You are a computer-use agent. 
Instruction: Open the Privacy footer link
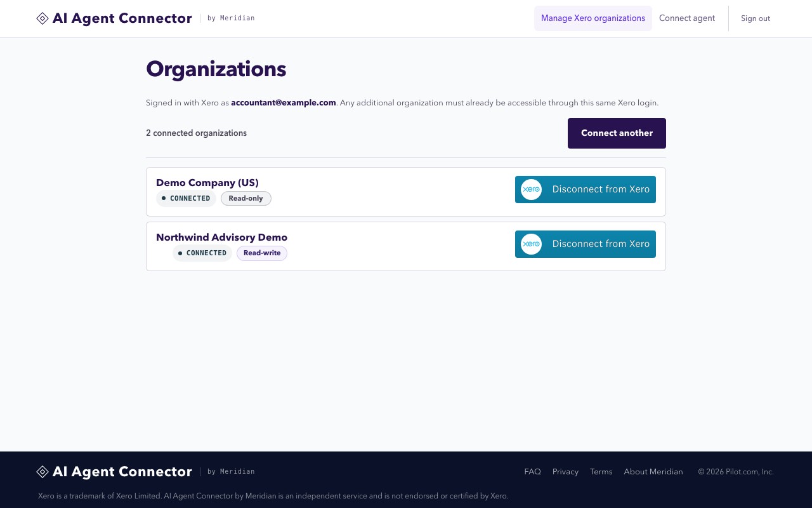pos(565,472)
